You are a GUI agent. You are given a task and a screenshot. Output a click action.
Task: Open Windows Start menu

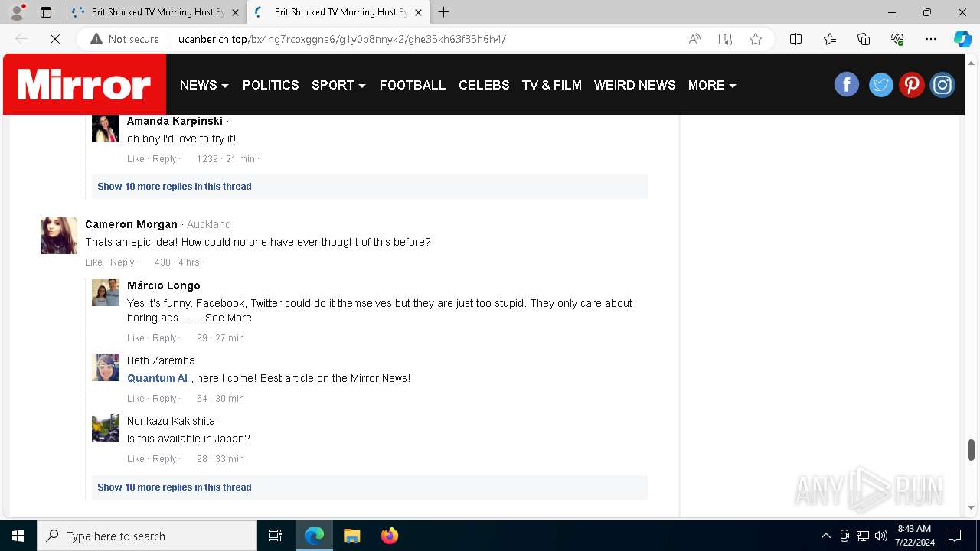click(18, 536)
